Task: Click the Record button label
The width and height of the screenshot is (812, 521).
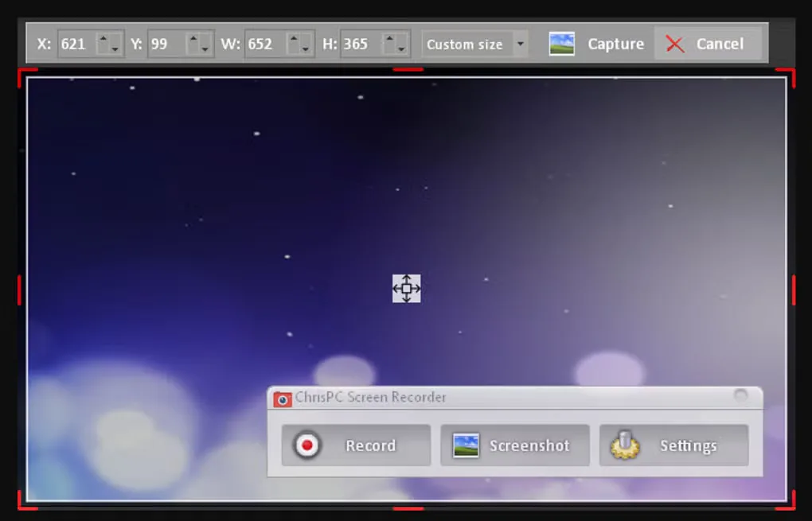Action: tap(371, 445)
